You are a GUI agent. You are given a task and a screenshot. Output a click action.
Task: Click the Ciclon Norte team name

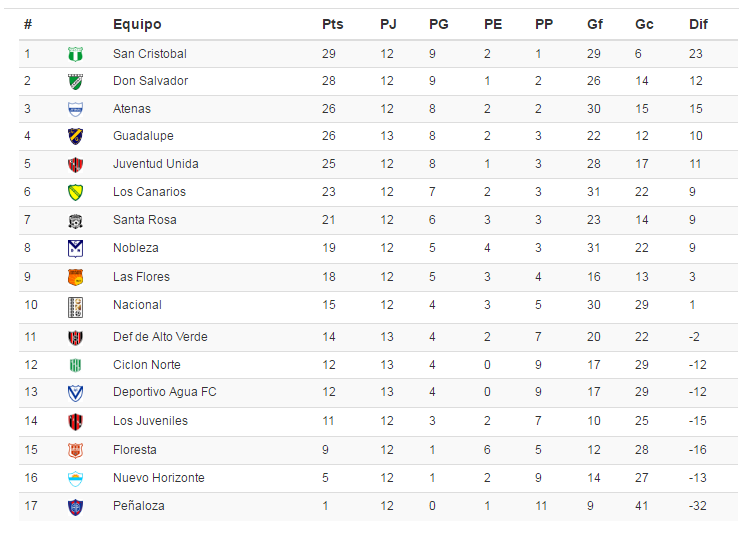click(x=147, y=364)
